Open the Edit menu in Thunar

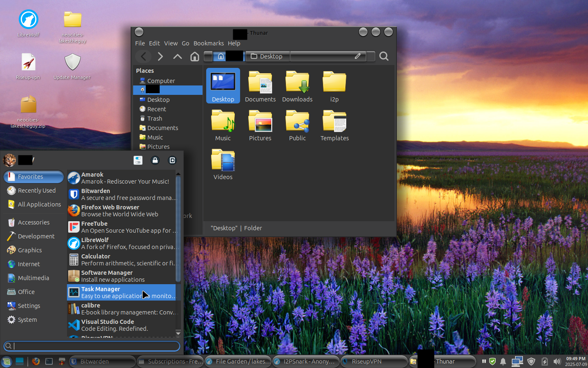tap(154, 43)
